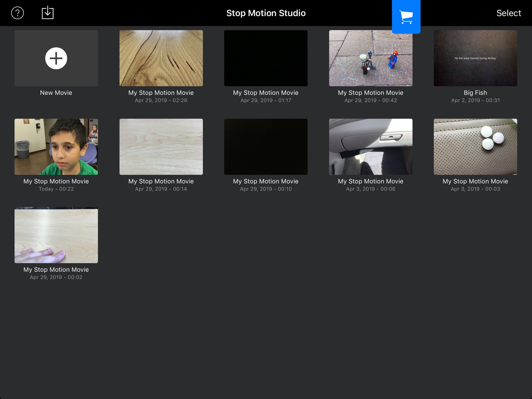Click the 'Apr 3, 2019 - 00:03' text

[475, 189]
